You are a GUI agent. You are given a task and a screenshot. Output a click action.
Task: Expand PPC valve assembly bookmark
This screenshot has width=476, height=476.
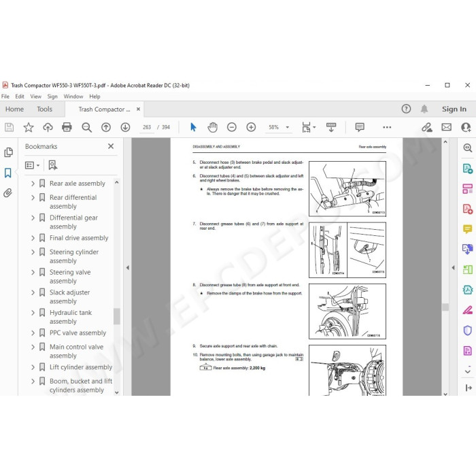pyautogui.click(x=33, y=333)
